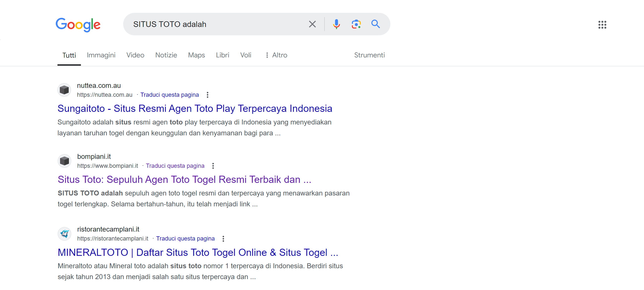The image size is (644, 290).
Task: Open three-dot options for bompiani.it result
Action: tap(213, 166)
